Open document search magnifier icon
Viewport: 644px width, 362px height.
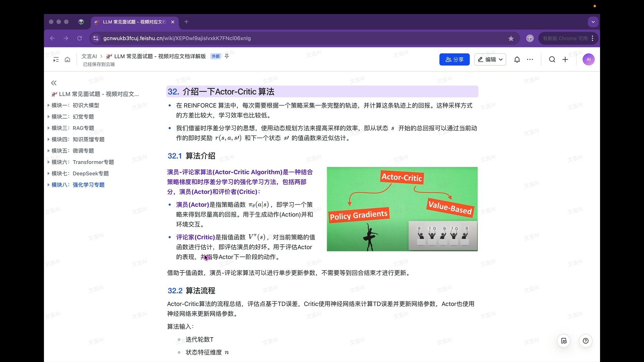pyautogui.click(x=552, y=60)
